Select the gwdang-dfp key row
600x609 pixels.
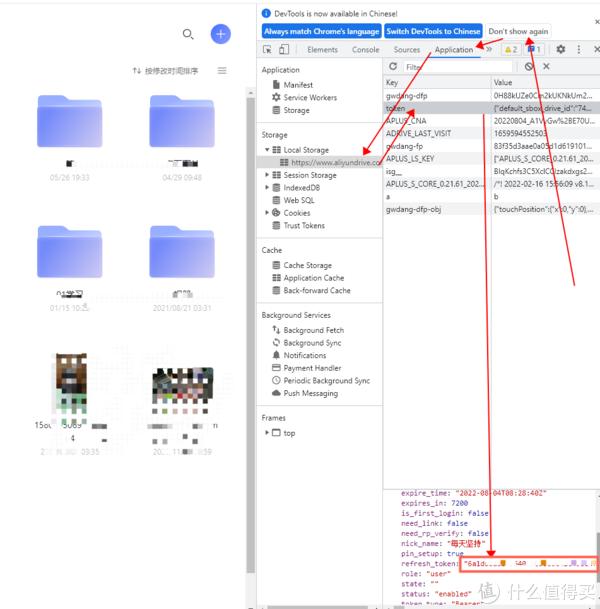click(491, 96)
